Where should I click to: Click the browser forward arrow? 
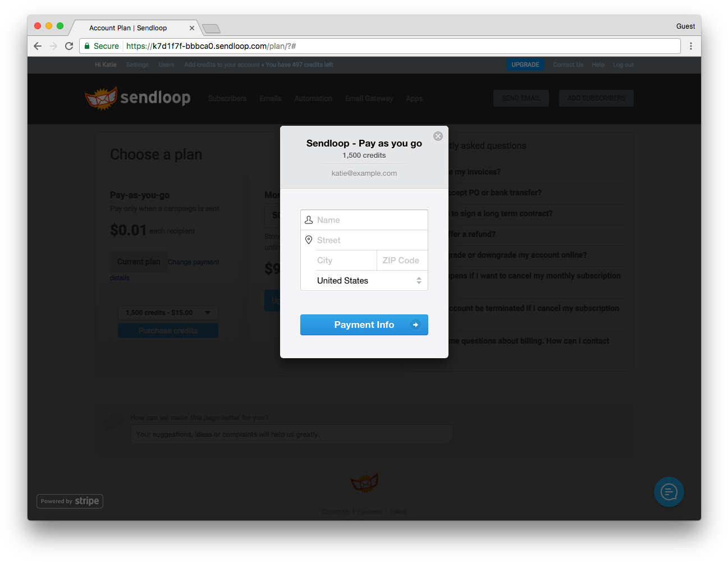[53, 46]
